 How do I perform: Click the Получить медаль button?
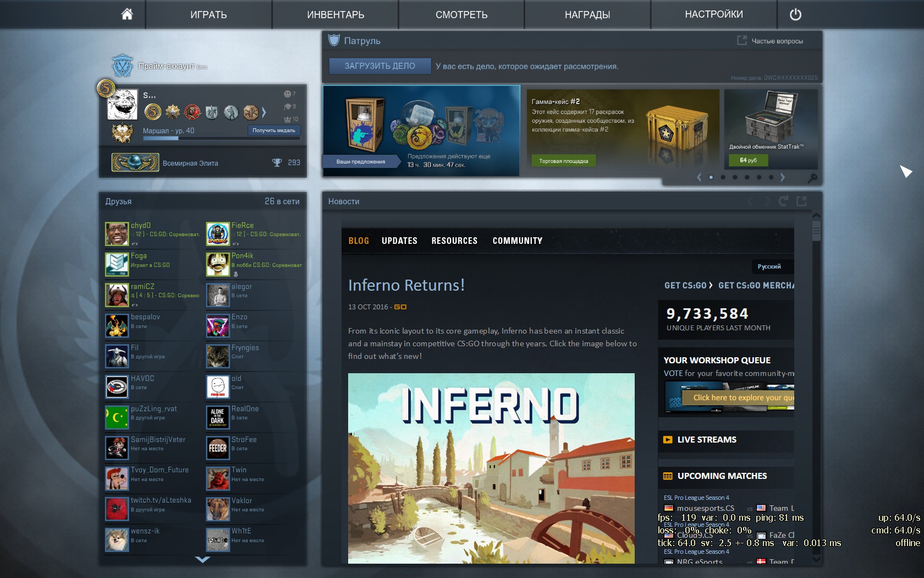[274, 130]
